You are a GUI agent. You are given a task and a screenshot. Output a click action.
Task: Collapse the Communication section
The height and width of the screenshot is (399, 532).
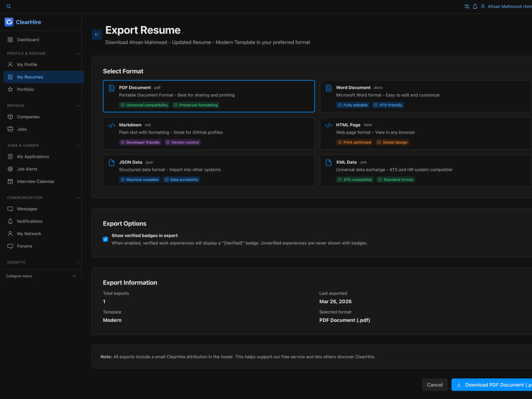tap(78, 198)
